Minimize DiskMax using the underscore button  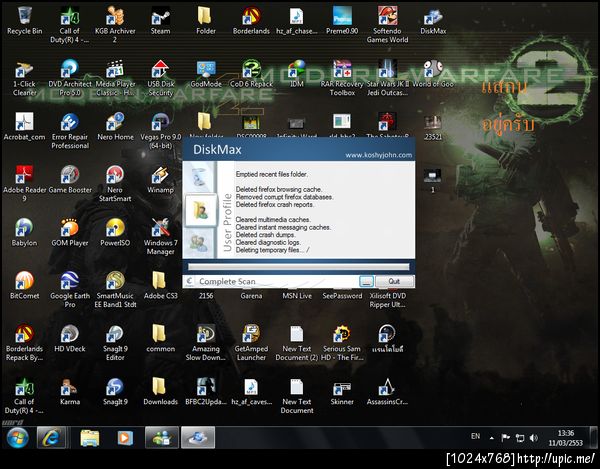[366, 281]
